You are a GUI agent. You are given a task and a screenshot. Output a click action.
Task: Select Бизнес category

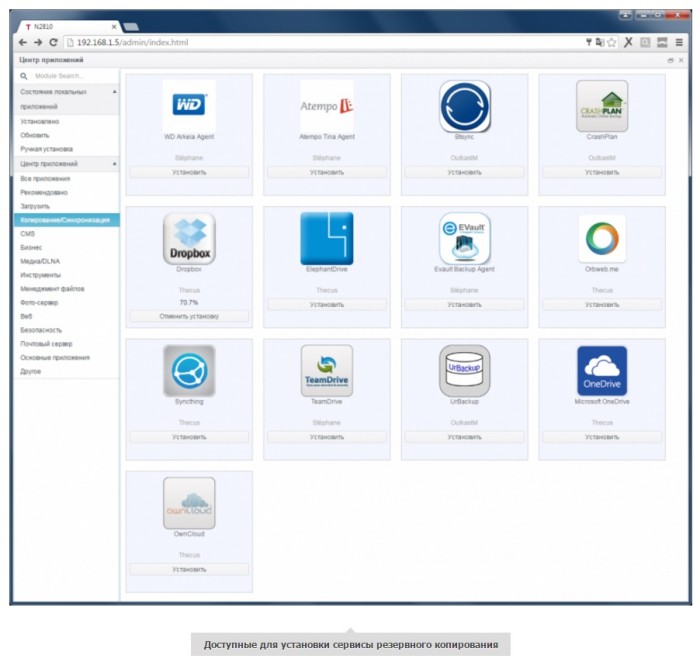coord(31,247)
